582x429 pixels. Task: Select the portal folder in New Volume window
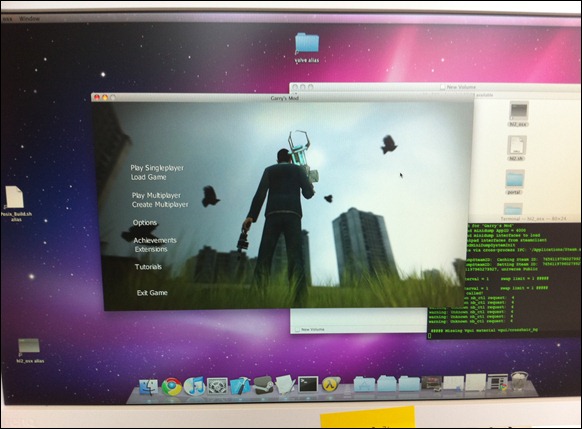point(515,182)
